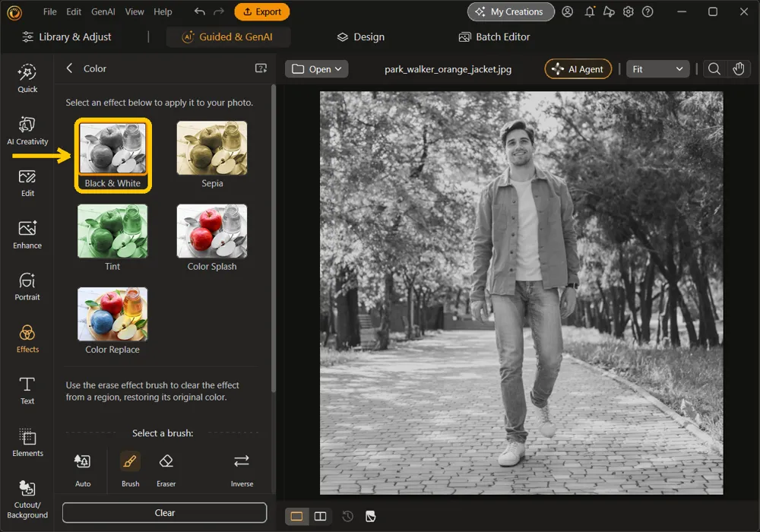The width and height of the screenshot is (760, 532).
Task: Open the View menu
Action: 135,11
